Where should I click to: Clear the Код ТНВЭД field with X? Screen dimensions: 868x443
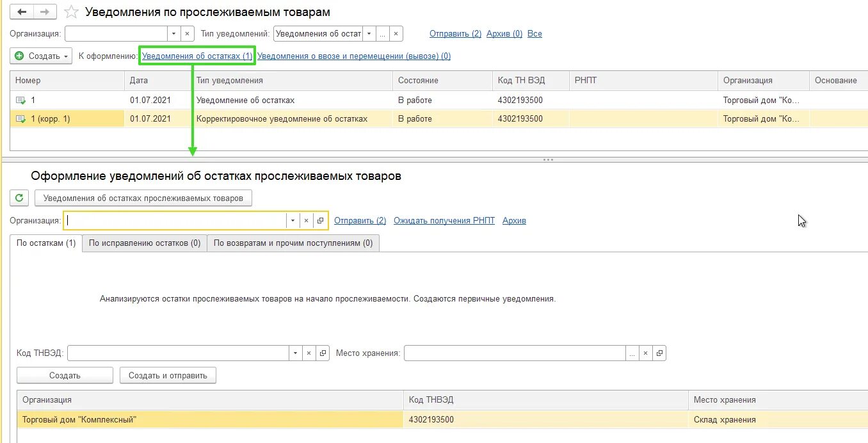(309, 353)
